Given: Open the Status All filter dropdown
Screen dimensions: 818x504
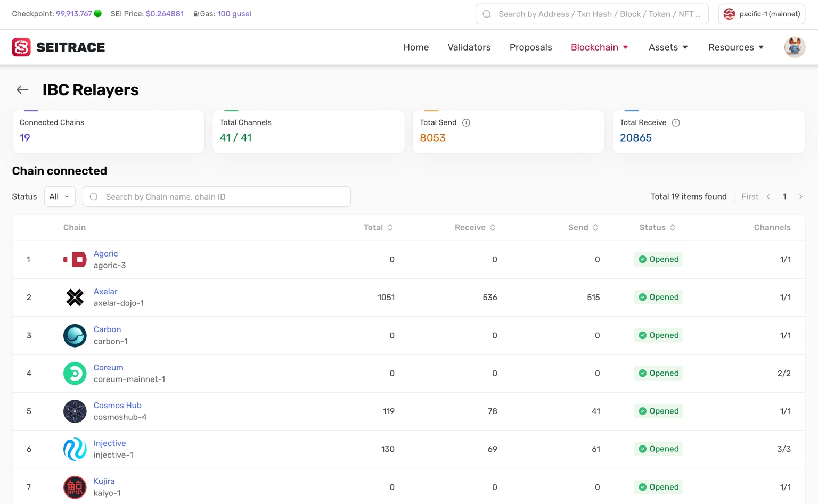Looking at the screenshot, I should click(x=60, y=196).
